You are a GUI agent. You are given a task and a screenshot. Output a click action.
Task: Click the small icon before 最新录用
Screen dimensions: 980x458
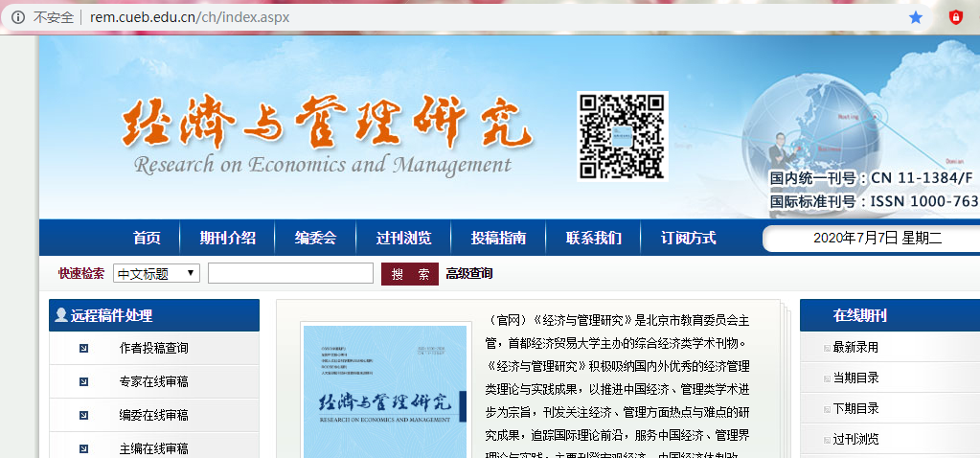point(827,348)
